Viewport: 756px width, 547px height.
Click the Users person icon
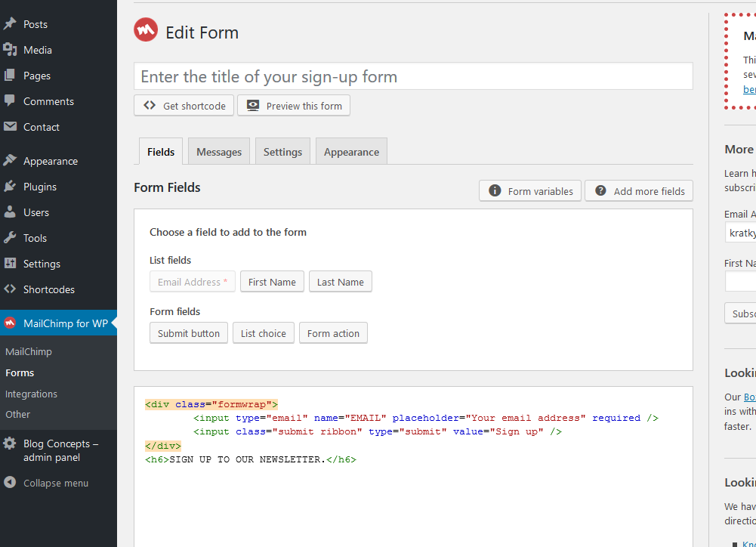pyautogui.click(x=10, y=212)
